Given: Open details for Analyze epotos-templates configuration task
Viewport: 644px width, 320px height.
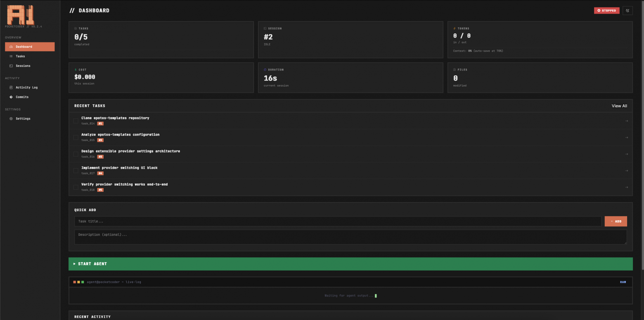Looking at the screenshot, I should point(626,137).
